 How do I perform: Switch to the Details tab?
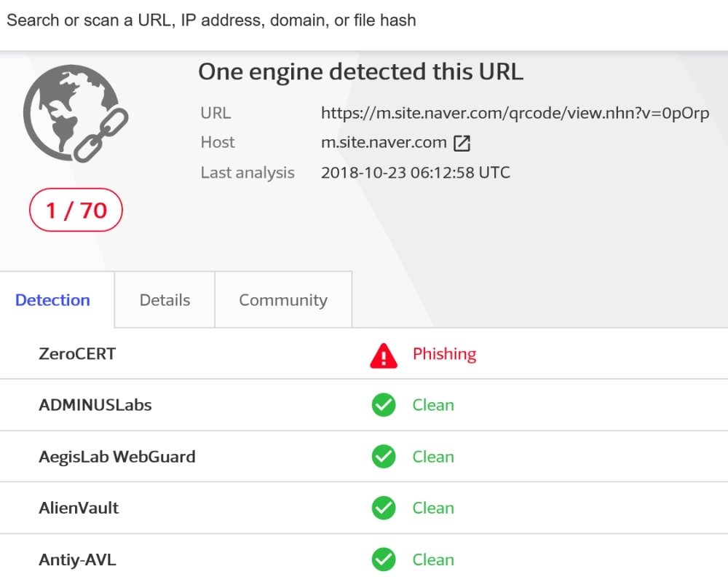(165, 300)
